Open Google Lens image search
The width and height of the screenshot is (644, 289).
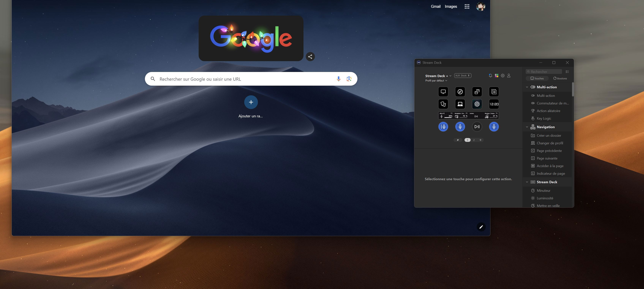[x=349, y=79]
